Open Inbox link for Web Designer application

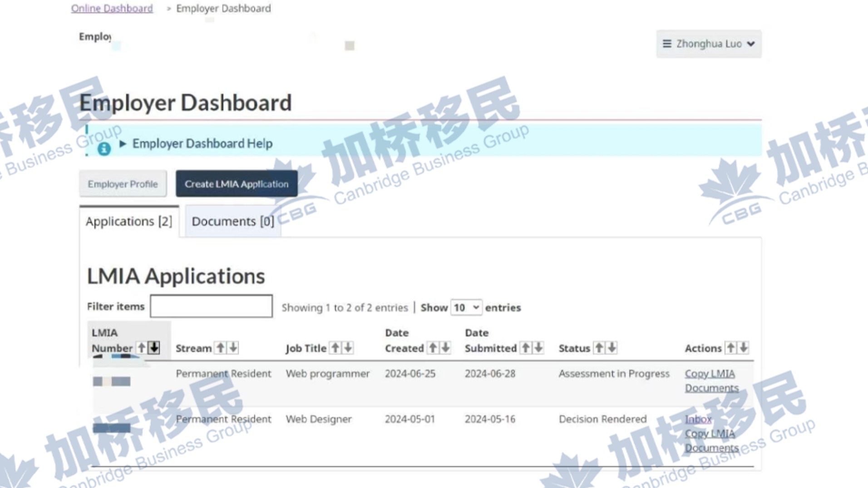point(698,419)
